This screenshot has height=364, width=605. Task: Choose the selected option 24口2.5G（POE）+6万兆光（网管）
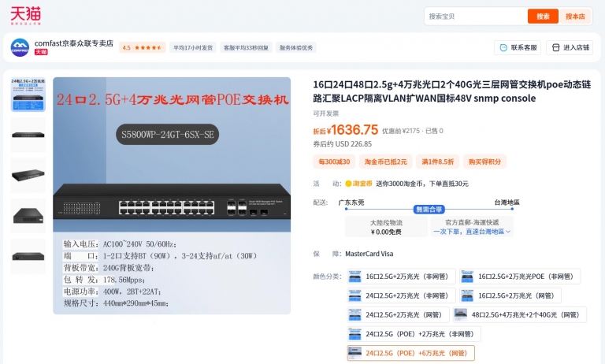click(411, 353)
